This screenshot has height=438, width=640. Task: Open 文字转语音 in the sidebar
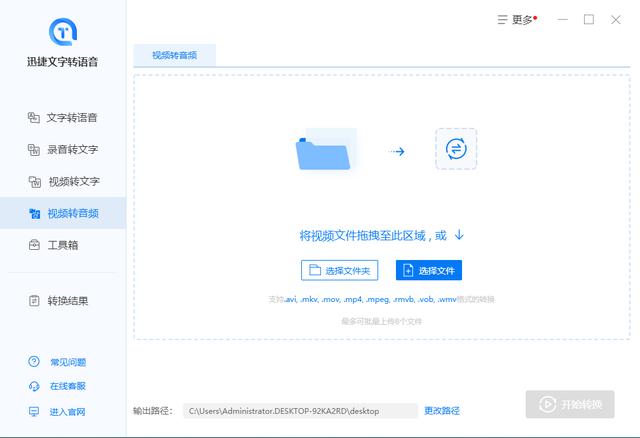[63, 118]
